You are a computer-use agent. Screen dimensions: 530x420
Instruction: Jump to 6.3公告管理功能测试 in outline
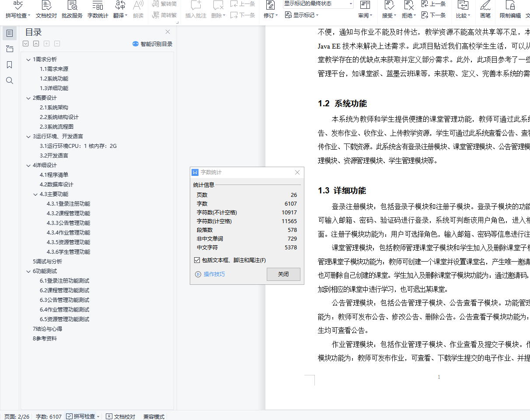coord(64,300)
